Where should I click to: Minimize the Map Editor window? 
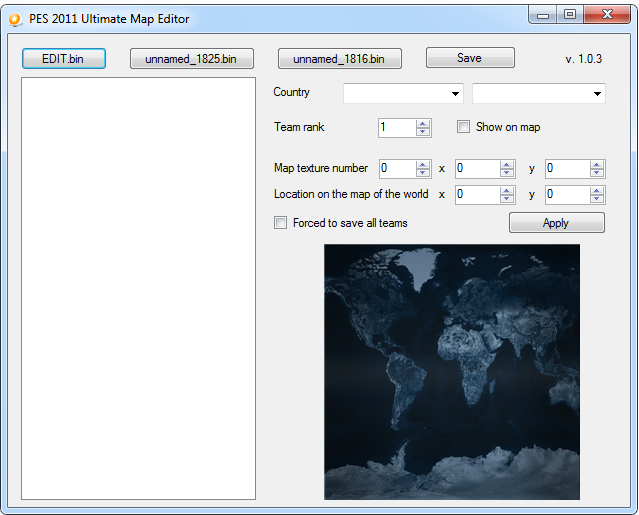pyautogui.click(x=543, y=15)
